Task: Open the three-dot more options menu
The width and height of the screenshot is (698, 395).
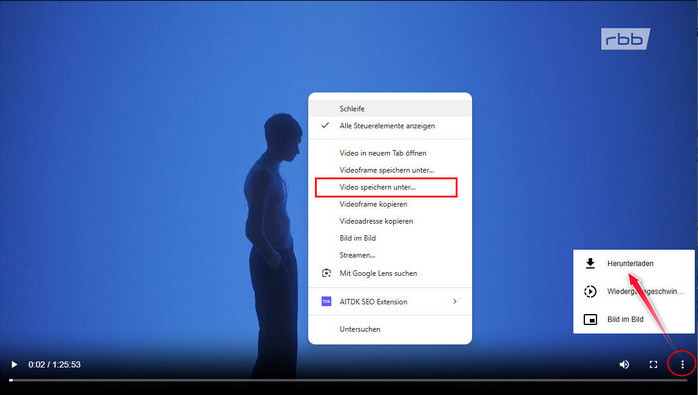Action: click(682, 365)
